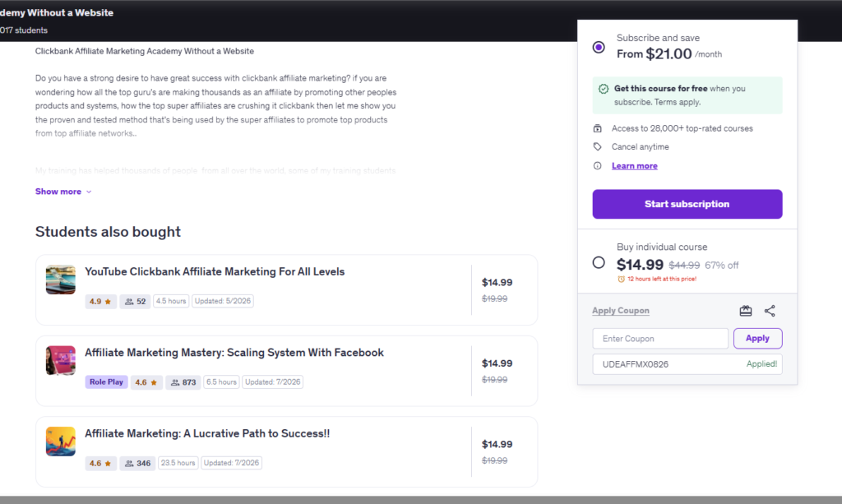Image resolution: width=842 pixels, height=504 pixels.
Task: Click the green checkmark badge icon
Action: point(604,89)
